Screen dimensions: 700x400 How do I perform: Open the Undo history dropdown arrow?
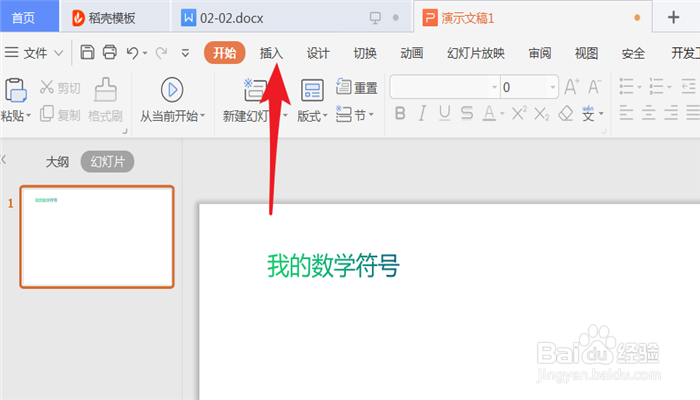point(145,54)
